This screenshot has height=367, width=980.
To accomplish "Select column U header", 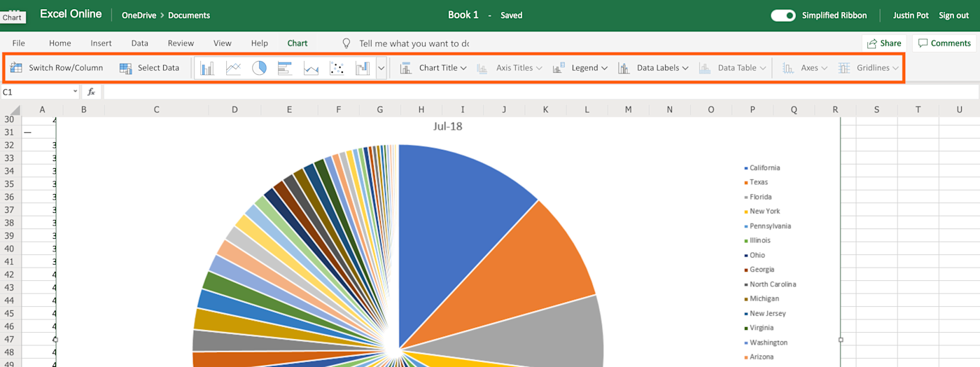I will (960, 109).
